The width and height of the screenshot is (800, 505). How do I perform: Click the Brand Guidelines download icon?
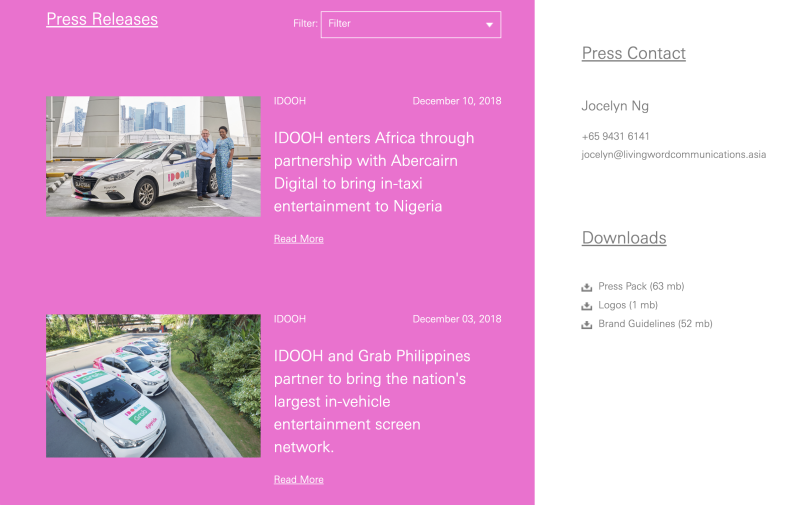point(587,325)
